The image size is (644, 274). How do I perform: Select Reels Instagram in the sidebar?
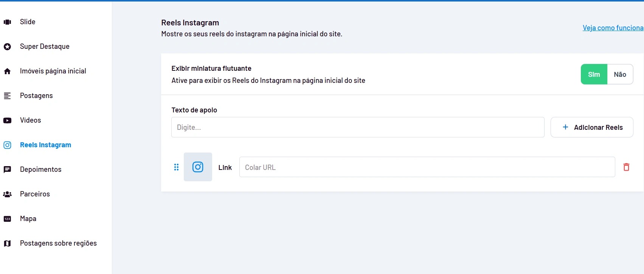(45, 145)
